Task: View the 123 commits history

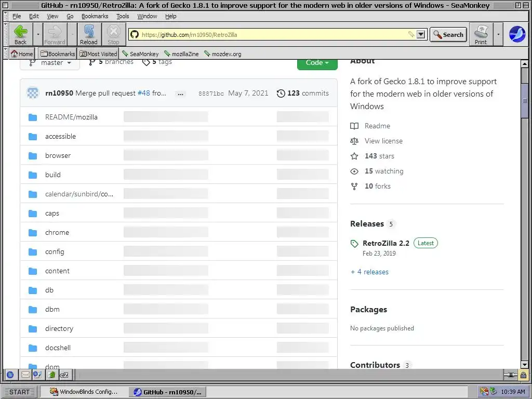Action: click(303, 93)
